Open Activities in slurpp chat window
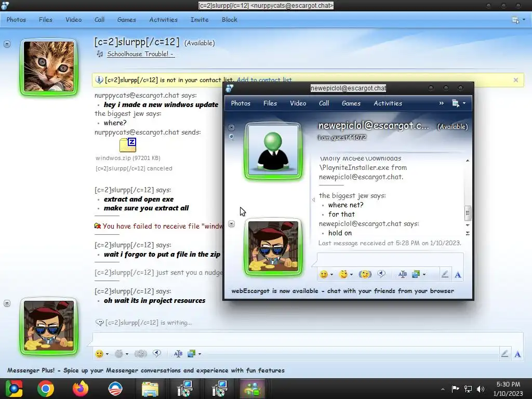This screenshot has width=532, height=399. point(164,20)
